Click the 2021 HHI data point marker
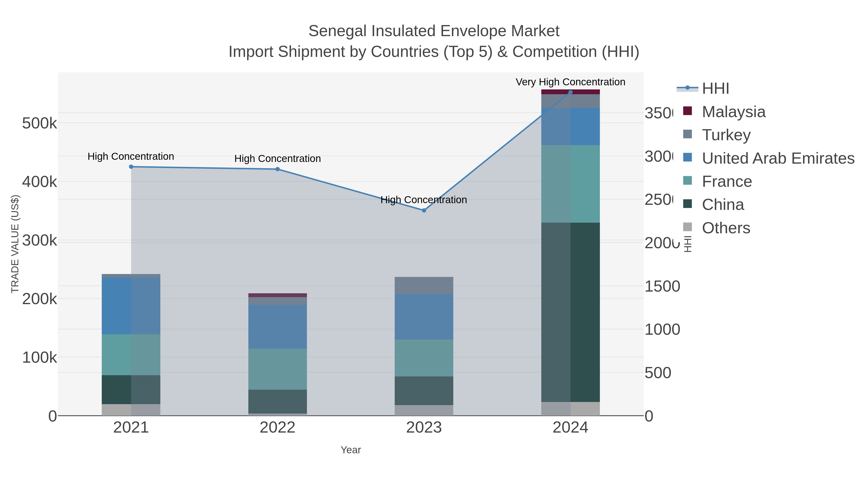 pos(131,167)
